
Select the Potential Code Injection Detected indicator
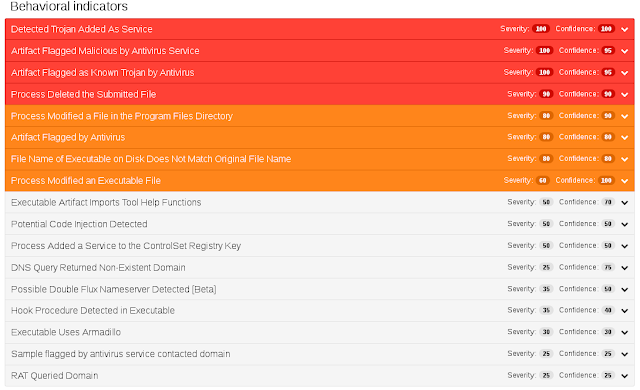[x=320, y=224]
